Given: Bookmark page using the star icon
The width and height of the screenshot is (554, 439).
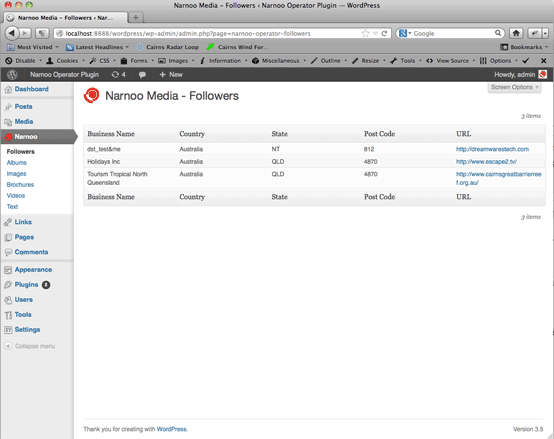Looking at the screenshot, I should click(x=365, y=33).
